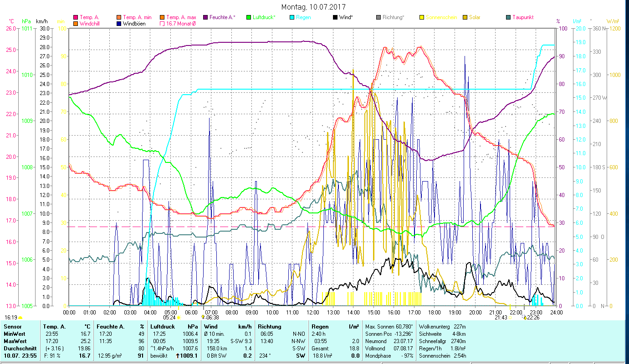Click the sun marker icon beside 06:38
Image resolution: width=629 pixels, height=364 pixels.
[x=203, y=317]
